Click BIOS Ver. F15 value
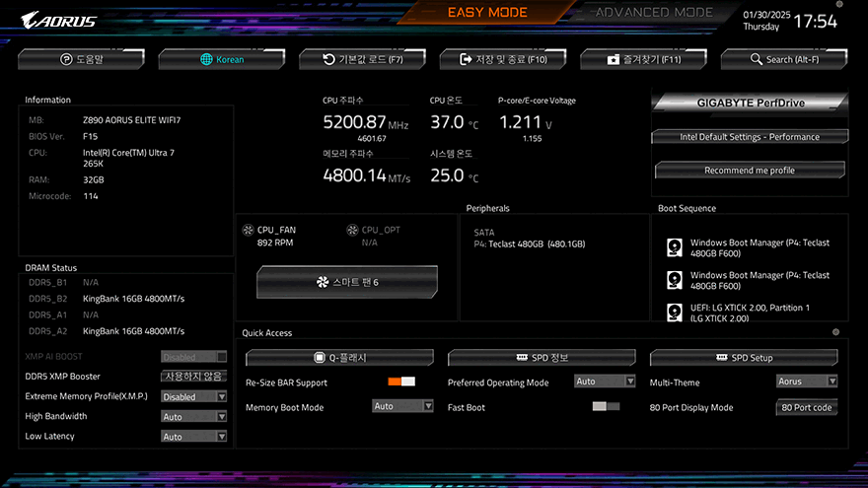The height and width of the screenshot is (488, 868). (90, 136)
